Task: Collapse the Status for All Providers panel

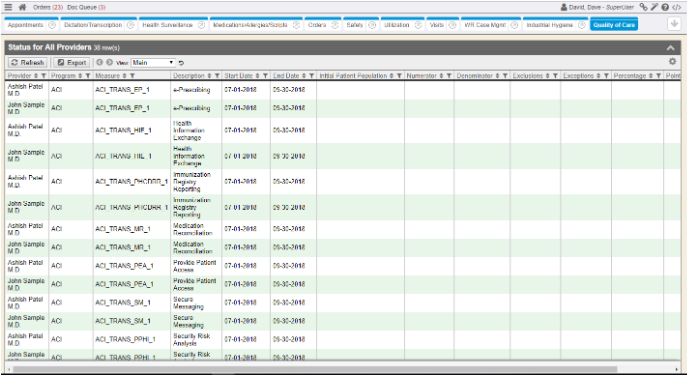Action: (x=670, y=48)
